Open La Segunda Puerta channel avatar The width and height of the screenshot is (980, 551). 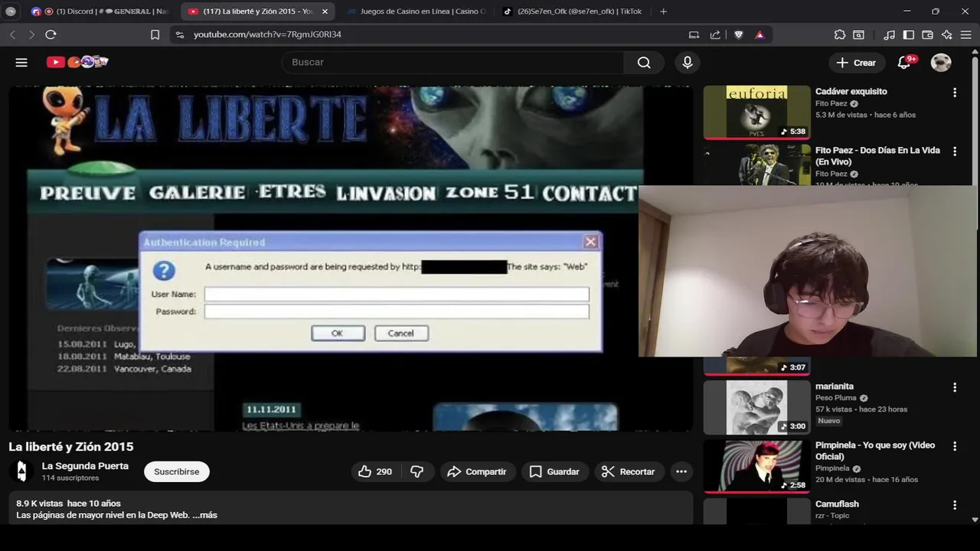tap(21, 471)
